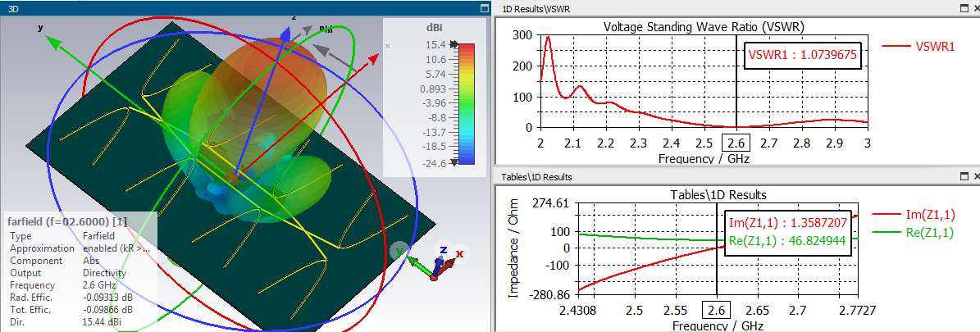The image size is (980, 332).
Task: Click the Tot. Effic. value -0.09866 dB
Action: coord(107,310)
